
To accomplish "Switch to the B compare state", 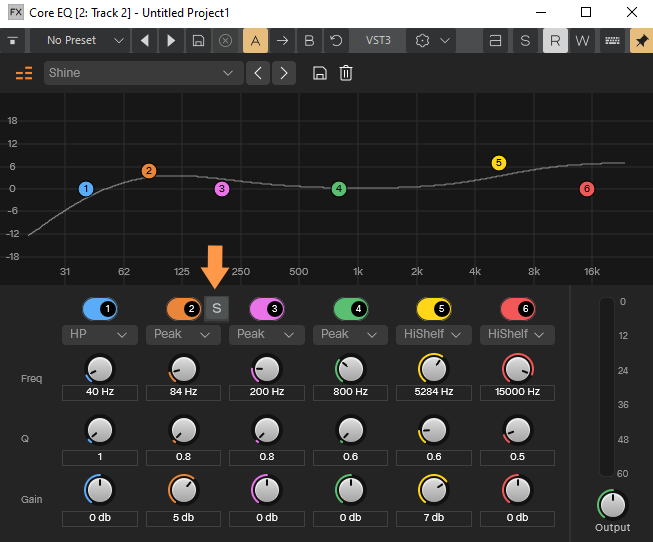I will pyautogui.click(x=309, y=40).
